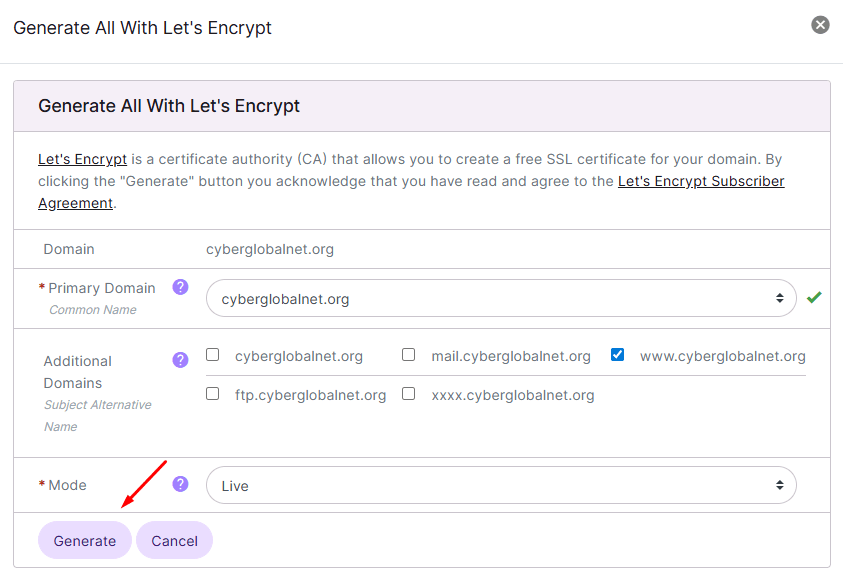843x578 pixels.
Task: Show the Mode field help icon
Action: [180, 484]
